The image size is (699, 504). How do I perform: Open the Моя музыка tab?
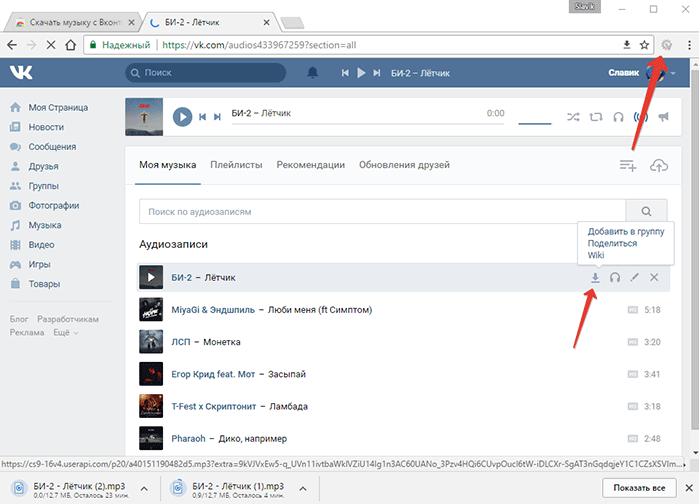[x=168, y=165]
